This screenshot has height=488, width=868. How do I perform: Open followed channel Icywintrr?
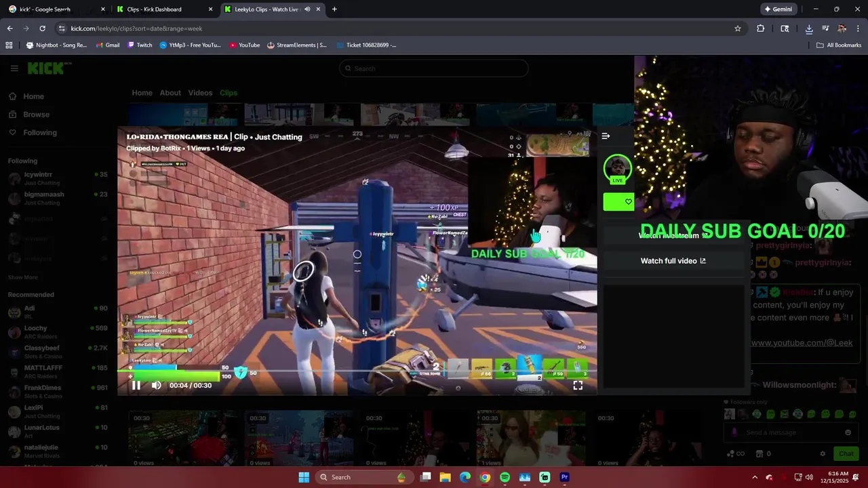pos(58,178)
